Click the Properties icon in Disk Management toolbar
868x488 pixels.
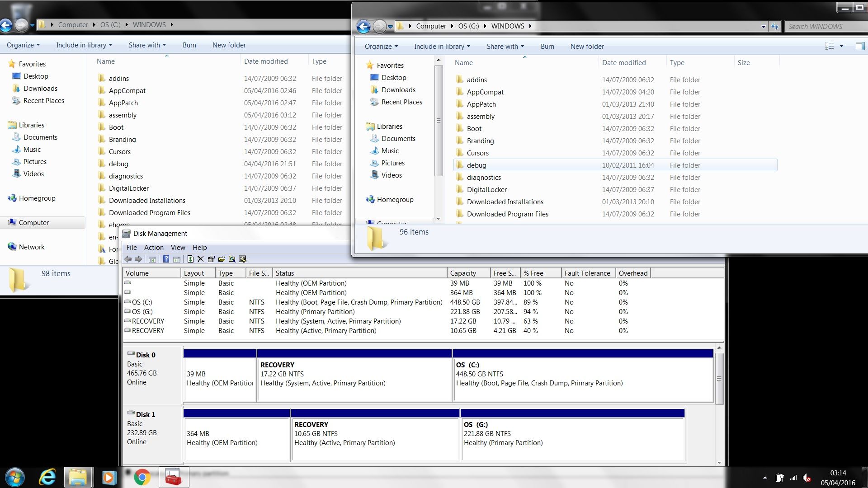211,259
